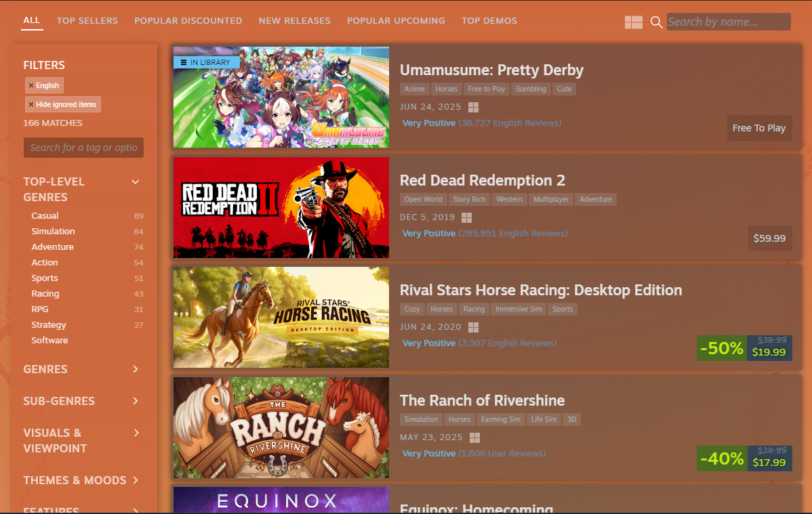Screen dimensions: 812x514
Task: Open the New Releases tab
Action: click(295, 21)
